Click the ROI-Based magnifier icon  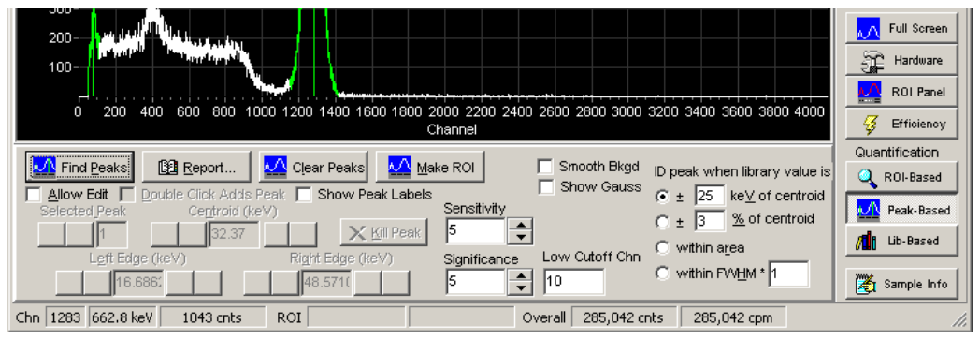(x=867, y=177)
